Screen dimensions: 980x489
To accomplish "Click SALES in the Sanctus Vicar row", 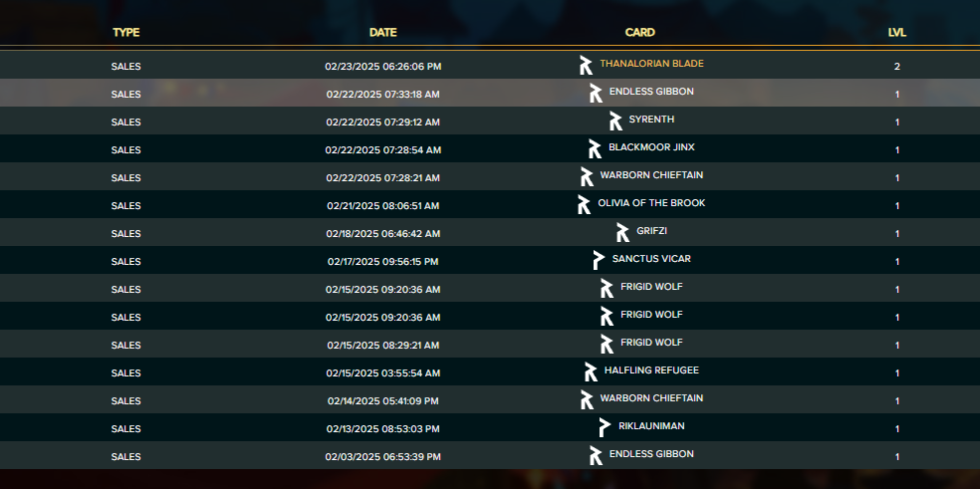I will [x=125, y=262].
